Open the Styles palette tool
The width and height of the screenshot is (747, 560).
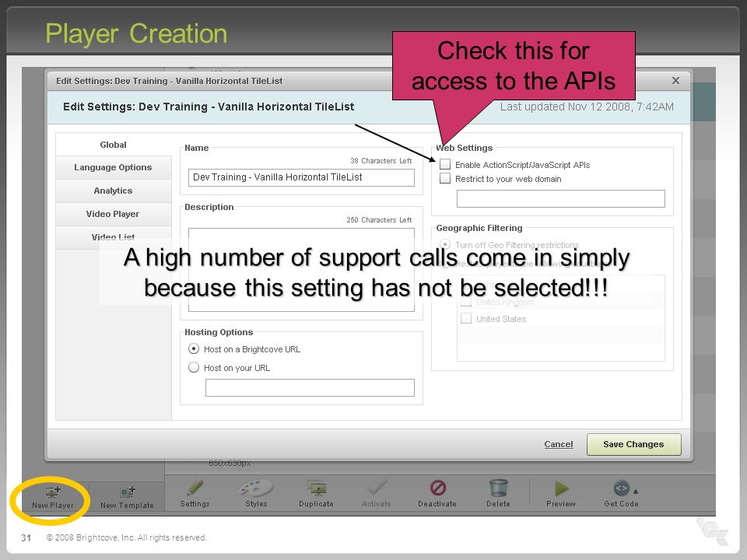(x=256, y=488)
